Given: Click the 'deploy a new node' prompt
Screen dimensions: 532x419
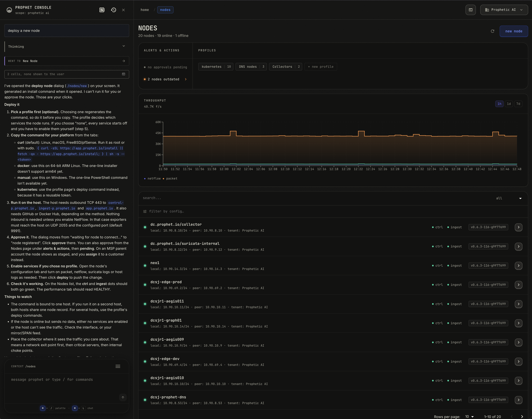Looking at the screenshot, I should coord(67,31).
